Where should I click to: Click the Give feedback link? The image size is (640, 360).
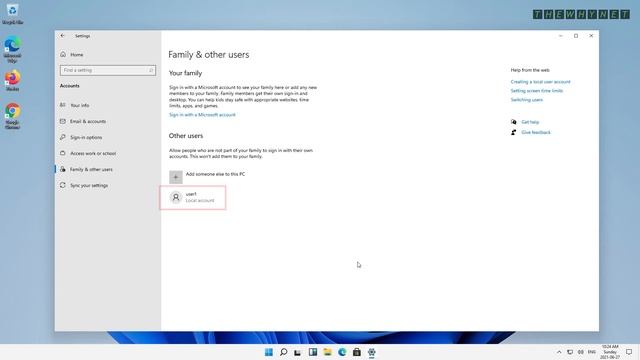pos(536,132)
